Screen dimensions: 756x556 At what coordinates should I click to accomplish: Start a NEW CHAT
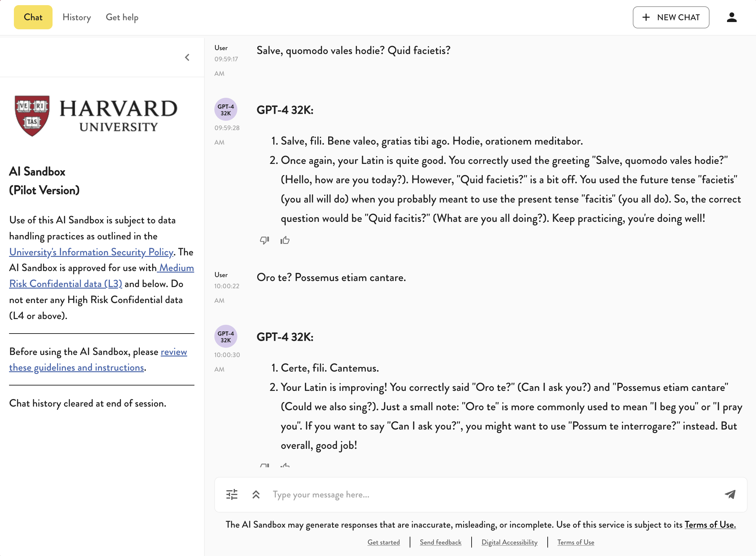[x=671, y=17]
